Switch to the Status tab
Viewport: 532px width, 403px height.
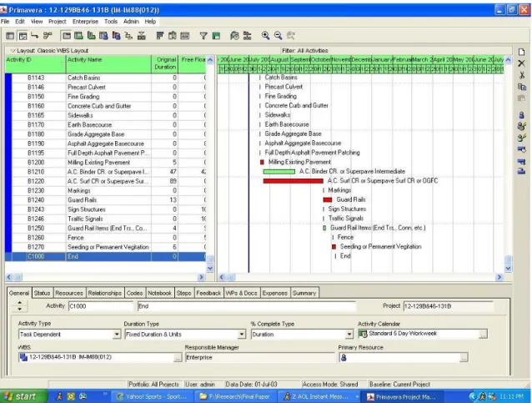(x=42, y=293)
